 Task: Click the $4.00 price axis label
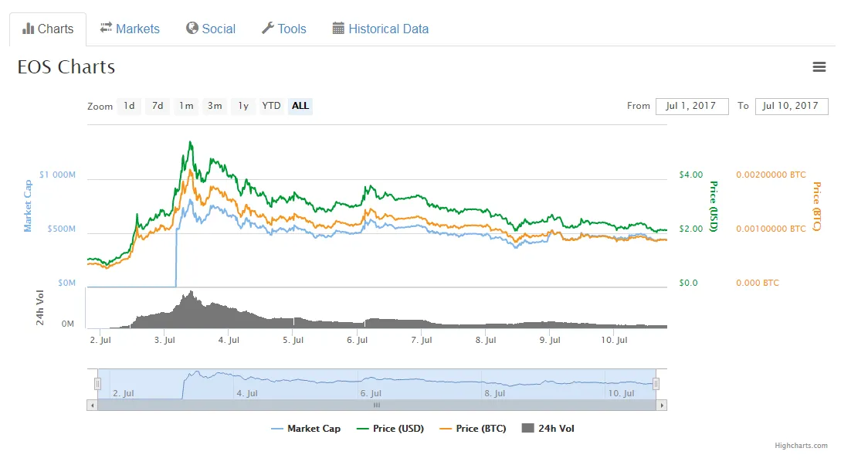click(691, 175)
